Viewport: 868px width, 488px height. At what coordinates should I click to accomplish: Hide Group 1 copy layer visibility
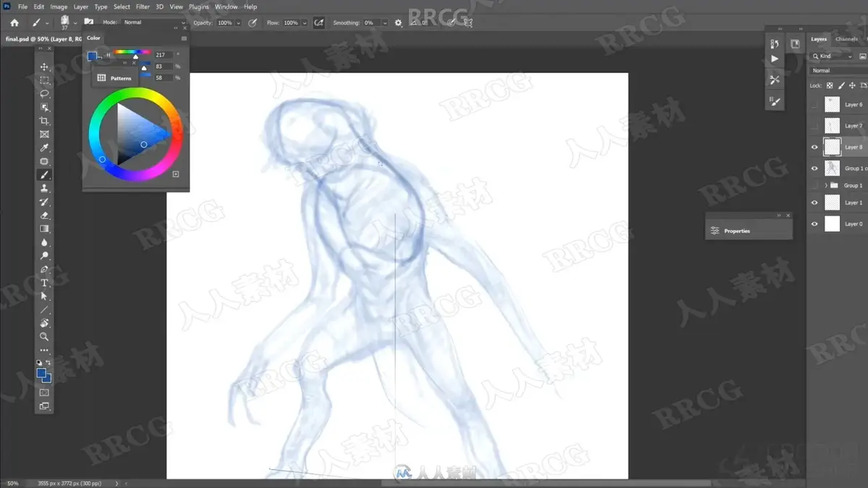point(814,168)
